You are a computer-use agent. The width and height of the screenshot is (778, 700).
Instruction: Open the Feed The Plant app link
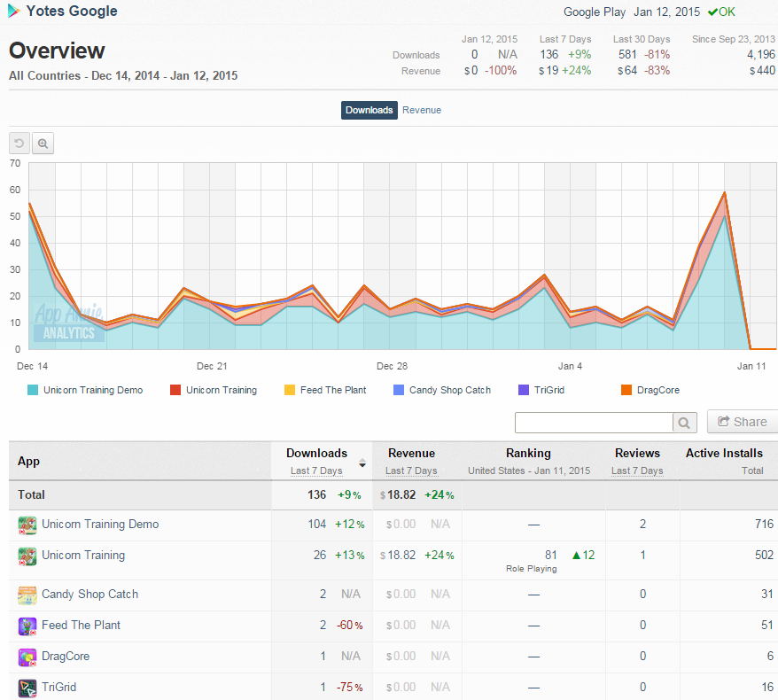81,625
